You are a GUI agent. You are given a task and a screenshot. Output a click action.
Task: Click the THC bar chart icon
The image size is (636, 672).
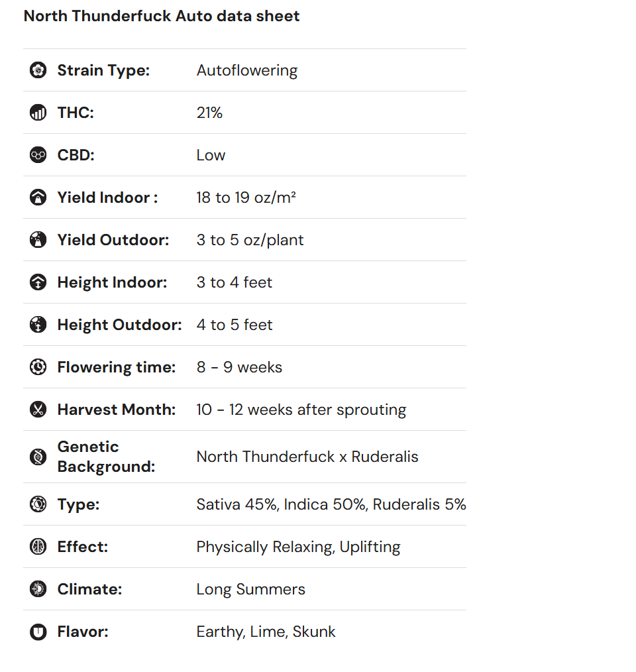pos(38,113)
